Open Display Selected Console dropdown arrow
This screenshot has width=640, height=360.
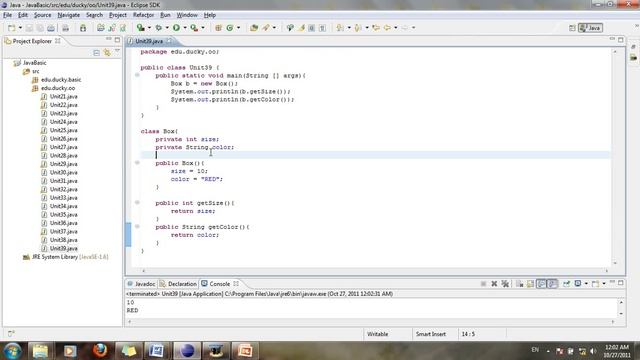click(x=586, y=284)
